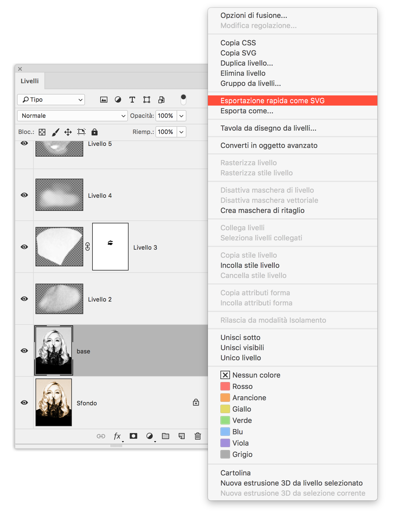Click the adjustment layer filter icon
This screenshot has width=420, height=513.
(x=118, y=100)
